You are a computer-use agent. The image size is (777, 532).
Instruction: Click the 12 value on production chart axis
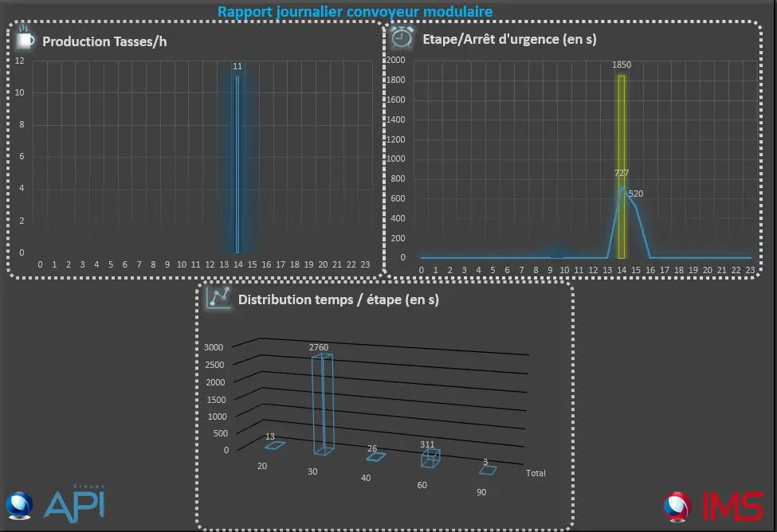coord(19,61)
